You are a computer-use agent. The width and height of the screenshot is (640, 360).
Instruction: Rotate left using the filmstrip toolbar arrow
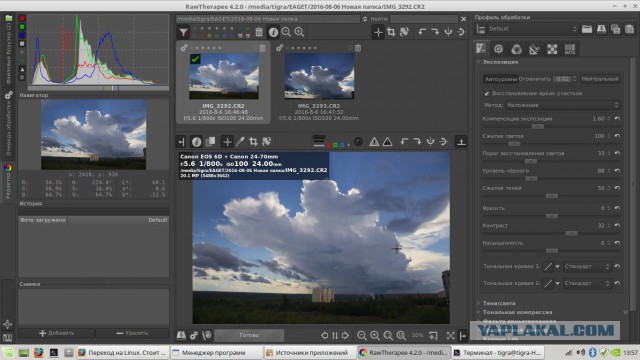pos(422,32)
